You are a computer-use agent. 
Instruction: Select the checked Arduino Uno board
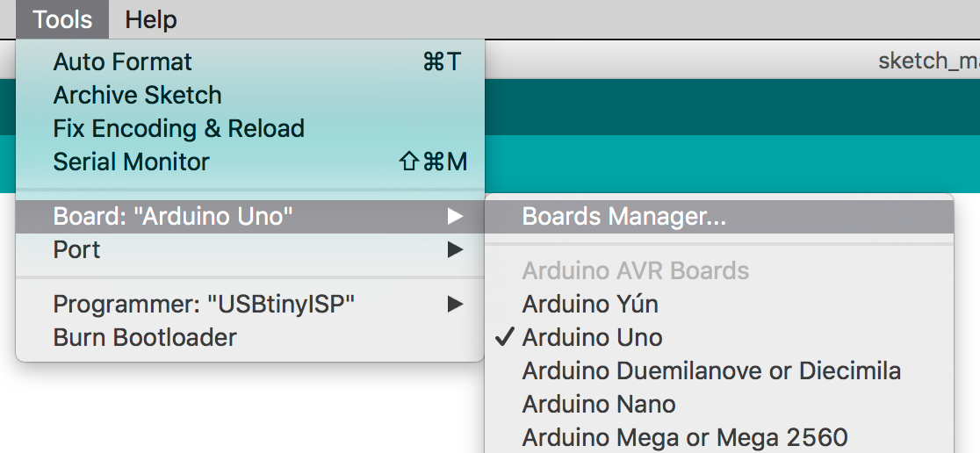[x=593, y=337]
